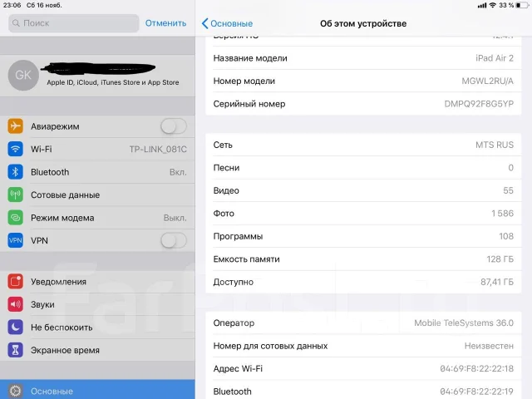Tap the Фото 1 586 row

point(363,214)
